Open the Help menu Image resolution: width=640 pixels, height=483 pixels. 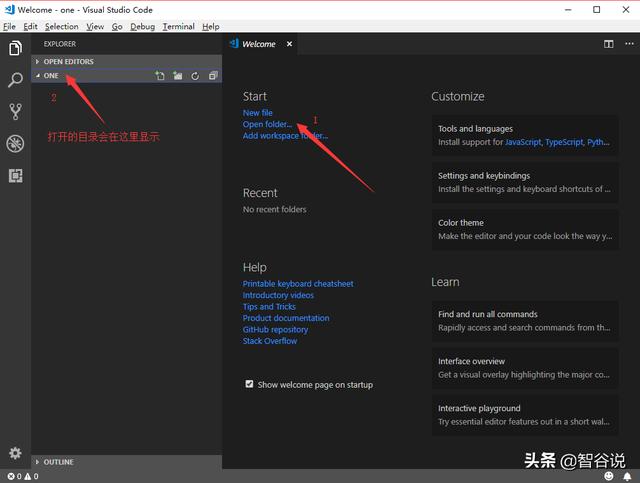pyautogui.click(x=211, y=27)
